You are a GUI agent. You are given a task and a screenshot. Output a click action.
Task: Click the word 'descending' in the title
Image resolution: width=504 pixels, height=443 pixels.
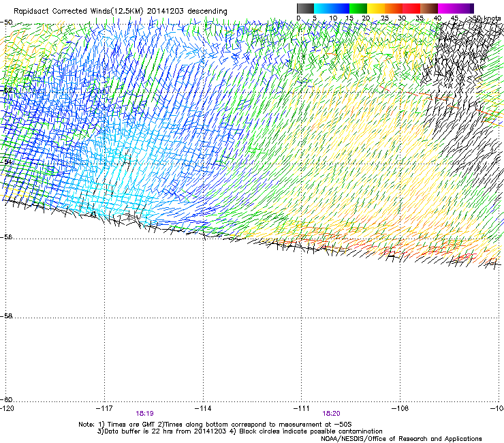207,12
